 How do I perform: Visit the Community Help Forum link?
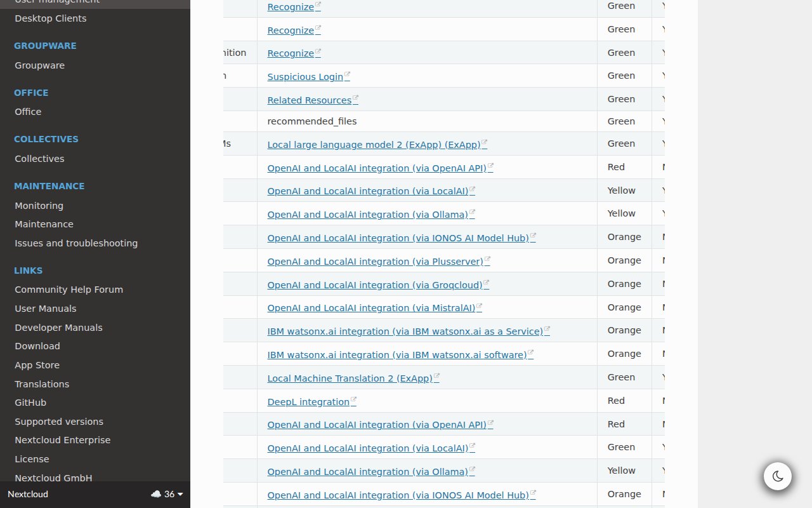[69, 290]
